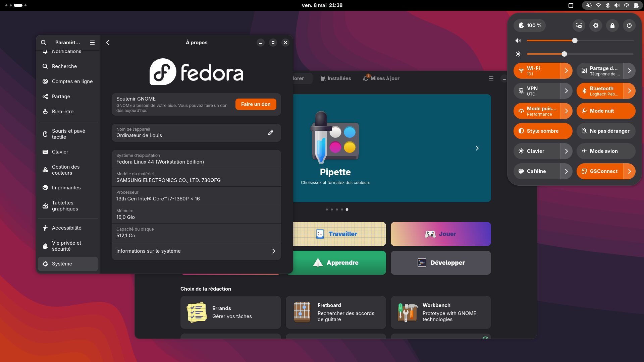Enable Ne pas déranger
The height and width of the screenshot is (362, 644).
(606, 131)
